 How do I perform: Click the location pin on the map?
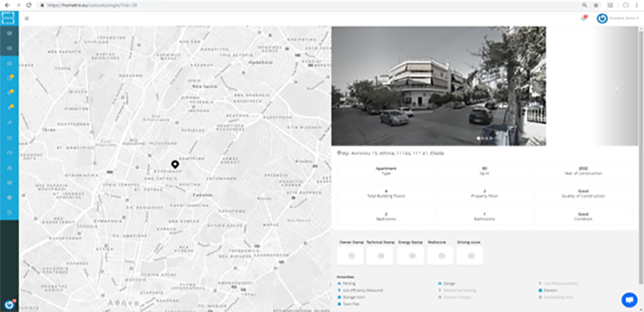tap(175, 164)
